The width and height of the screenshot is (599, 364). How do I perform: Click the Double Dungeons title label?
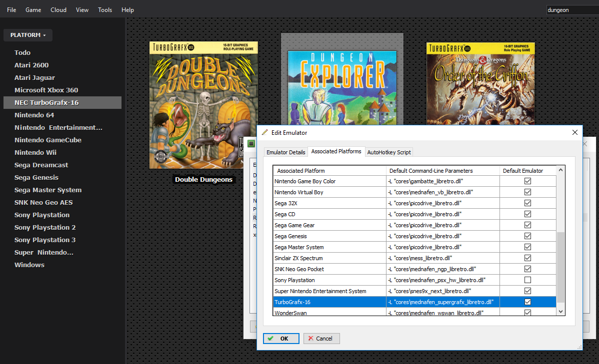point(203,179)
